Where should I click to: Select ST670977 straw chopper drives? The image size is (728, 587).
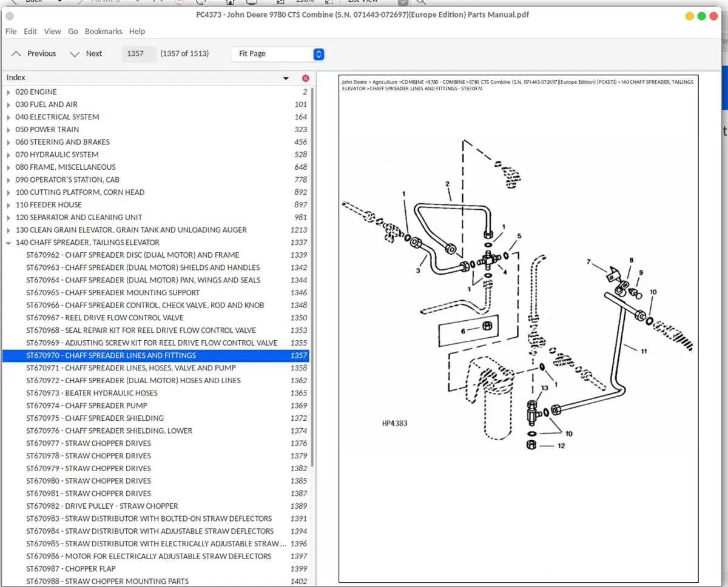click(x=156, y=443)
